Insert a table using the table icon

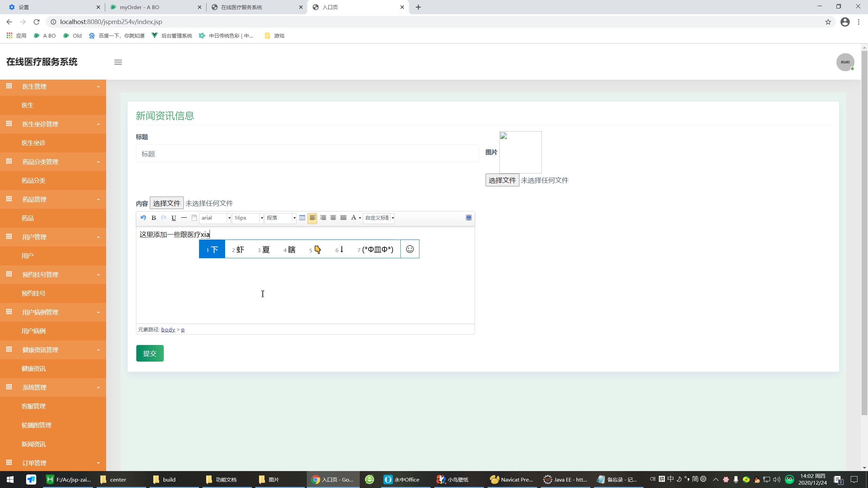(302, 218)
